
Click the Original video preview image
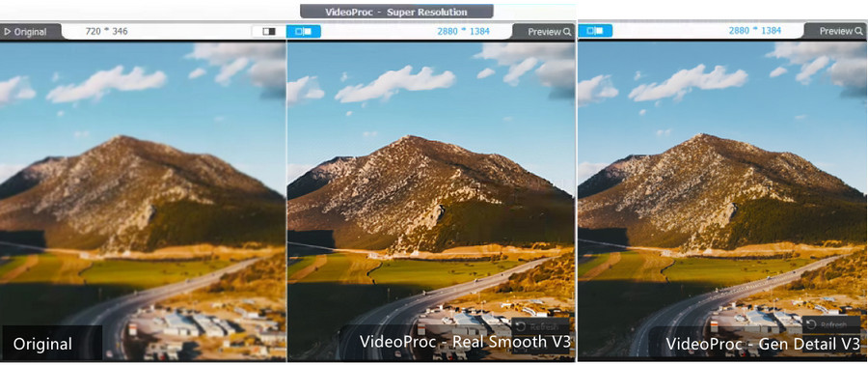pos(143,201)
